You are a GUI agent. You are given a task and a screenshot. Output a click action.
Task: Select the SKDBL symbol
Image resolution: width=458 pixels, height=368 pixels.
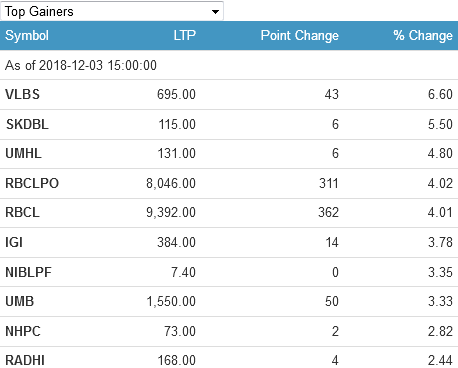pyautogui.click(x=27, y=124)
